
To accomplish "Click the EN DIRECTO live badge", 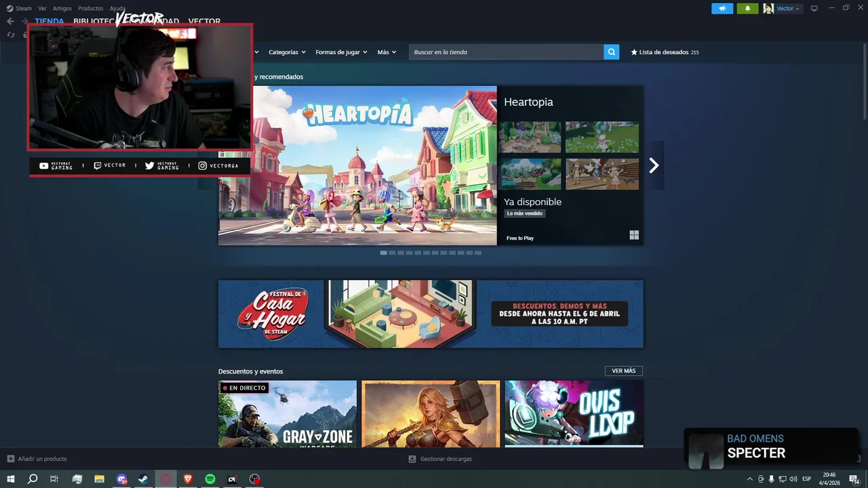I will tap(244, 388).
